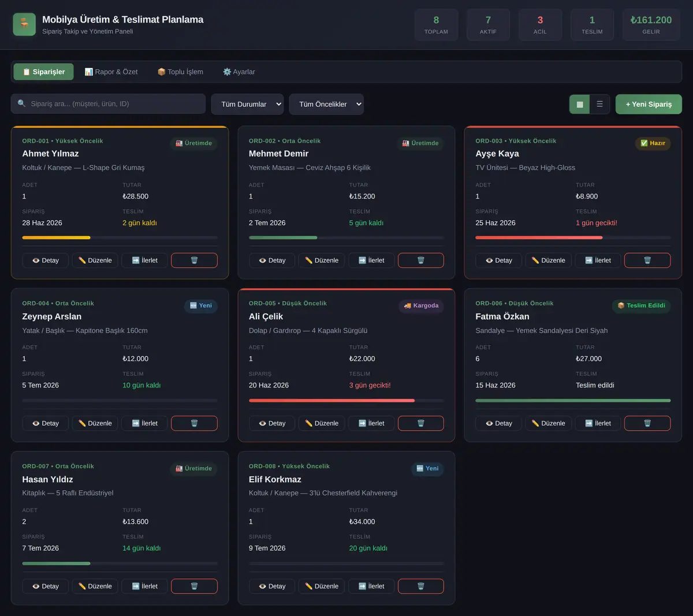Click Kargoda status badge on ORD-005
693x616 pixels.
tap(421, 305)
